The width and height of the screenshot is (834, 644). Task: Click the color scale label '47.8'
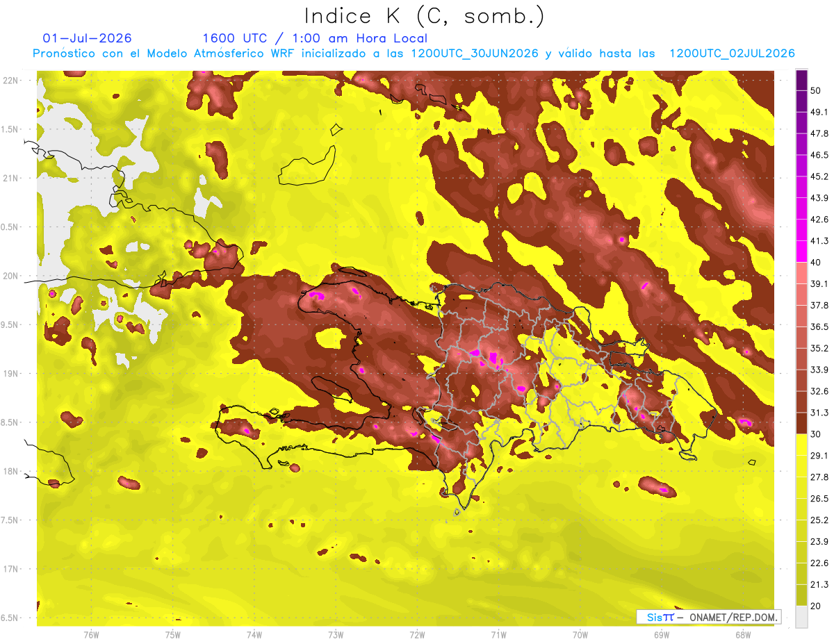tap(819, 133)
